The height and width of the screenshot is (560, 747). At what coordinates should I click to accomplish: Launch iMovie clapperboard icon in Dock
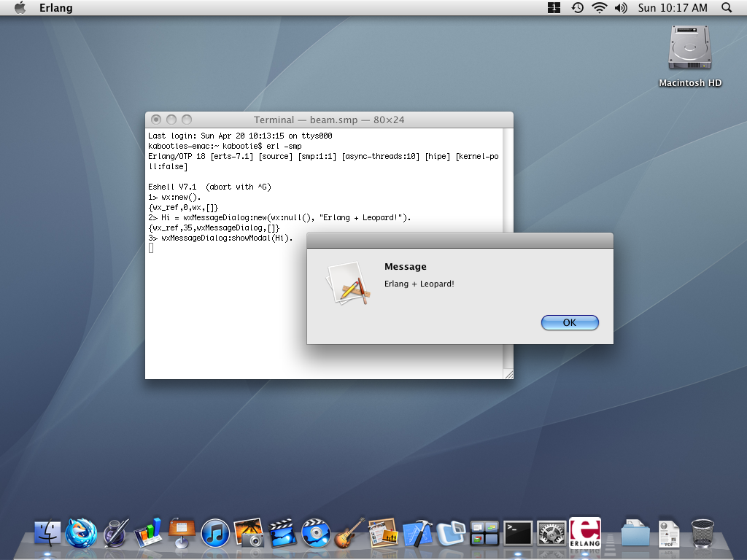(x=282, y=532)
